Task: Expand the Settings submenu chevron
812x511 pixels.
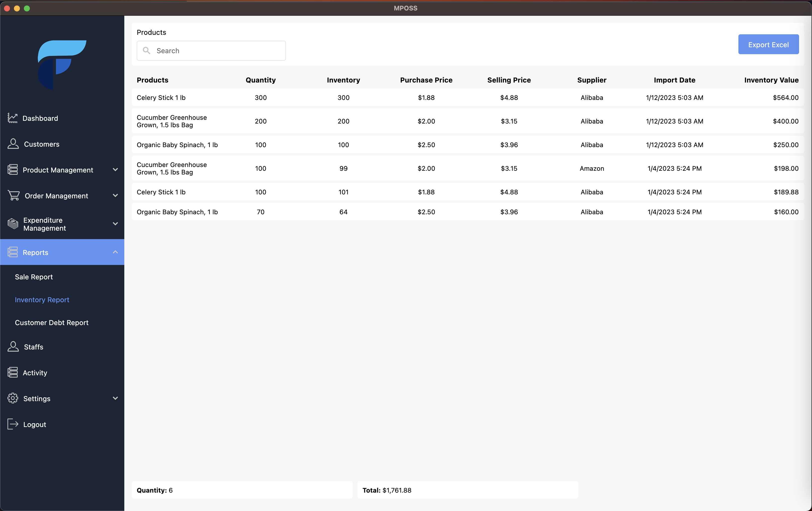Action: pos(115,398)
